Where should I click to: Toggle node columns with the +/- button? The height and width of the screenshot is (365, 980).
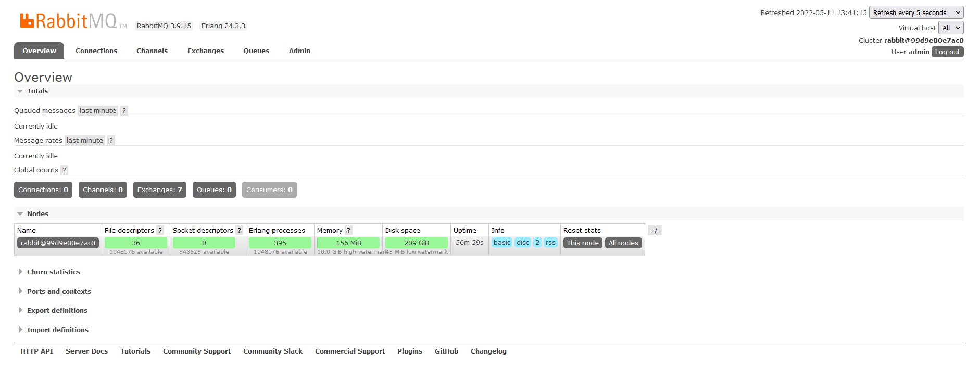point(655,231)
